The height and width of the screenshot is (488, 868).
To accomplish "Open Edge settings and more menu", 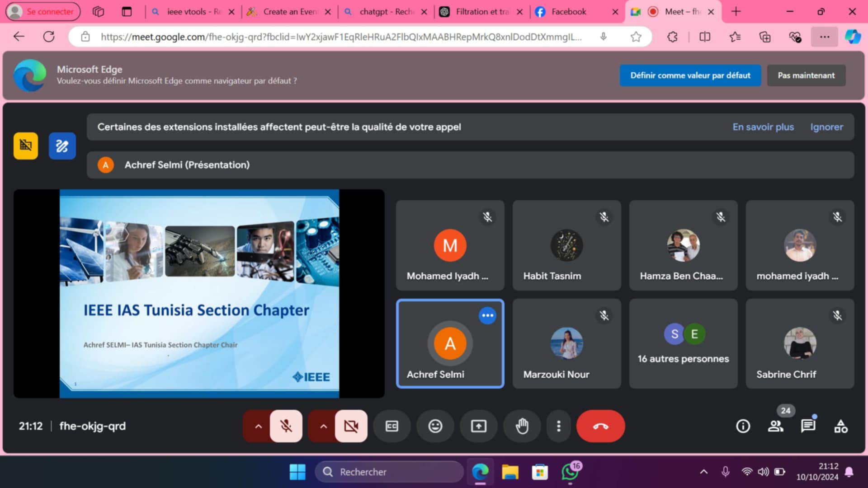I will 825,37.
